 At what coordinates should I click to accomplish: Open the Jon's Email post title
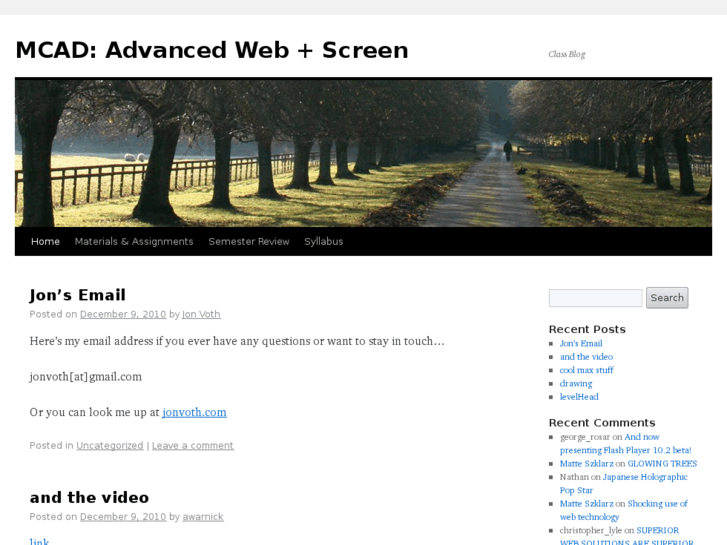click(x=77, y=295)
